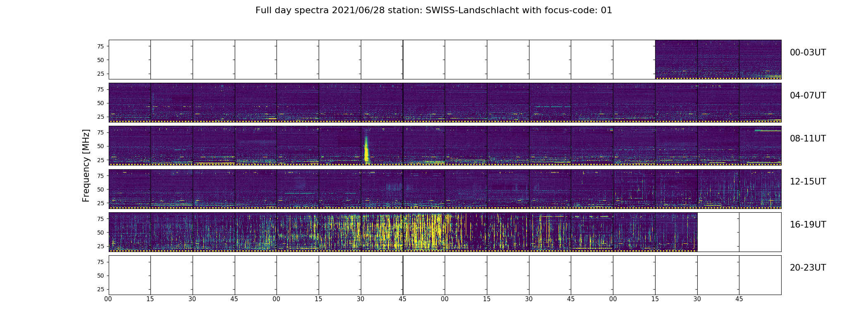Click the spectrogram data in the 00-03UT row

718,60
